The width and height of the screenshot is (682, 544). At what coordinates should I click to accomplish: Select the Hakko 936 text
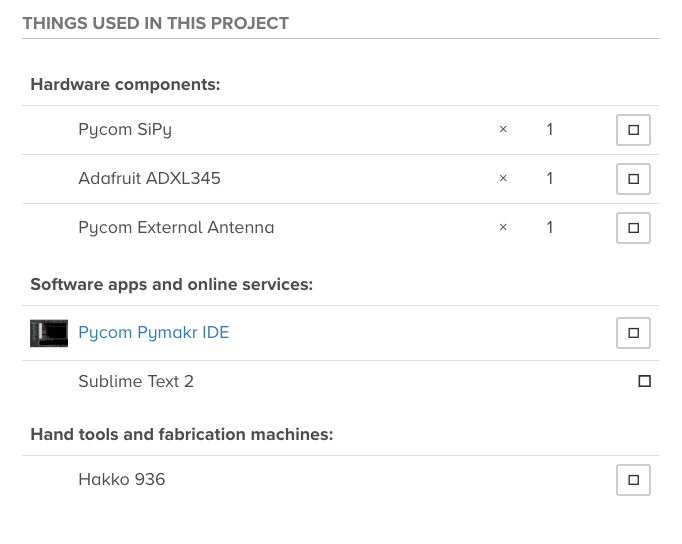[122, 480]
